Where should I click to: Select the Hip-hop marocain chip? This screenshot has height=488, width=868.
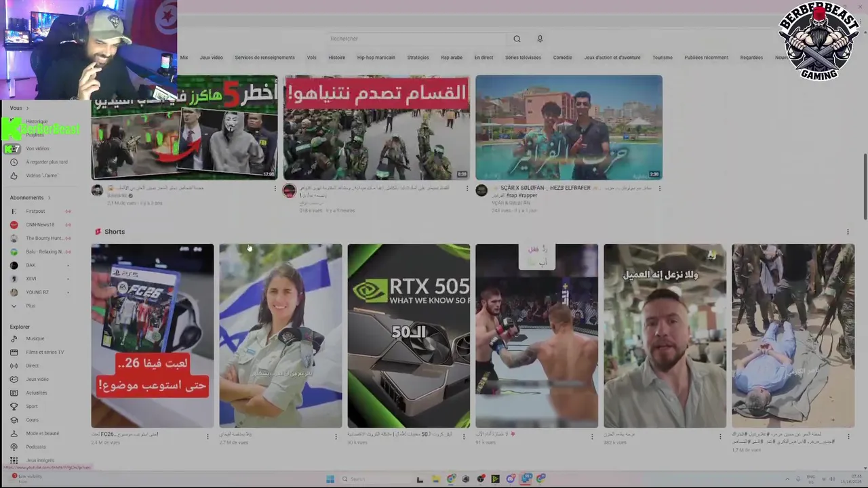click(x=376, y=58)
